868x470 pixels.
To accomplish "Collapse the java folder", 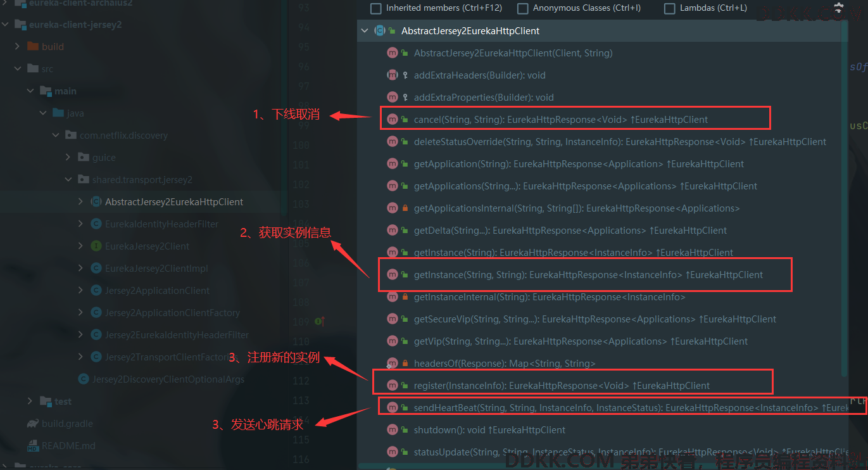I will click(42, 113).
